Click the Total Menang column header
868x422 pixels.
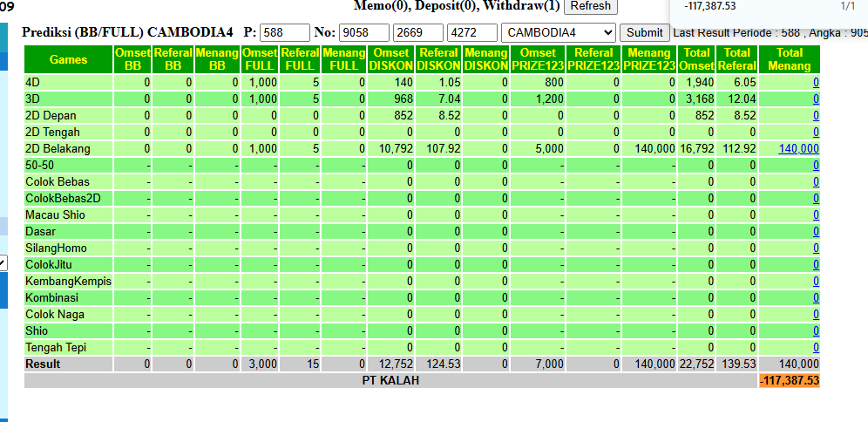[790, 60]
